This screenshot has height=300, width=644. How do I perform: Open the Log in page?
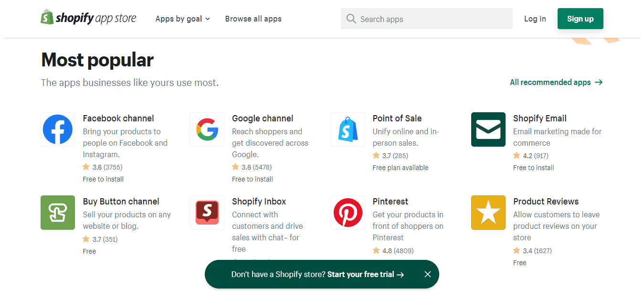535,19
